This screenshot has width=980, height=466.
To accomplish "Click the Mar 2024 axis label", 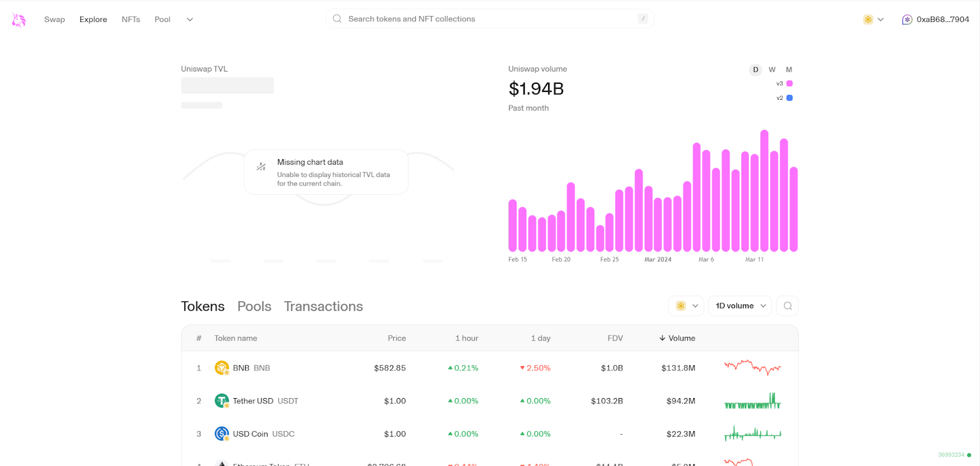I will pyautogui.click(x=658, y=260).
